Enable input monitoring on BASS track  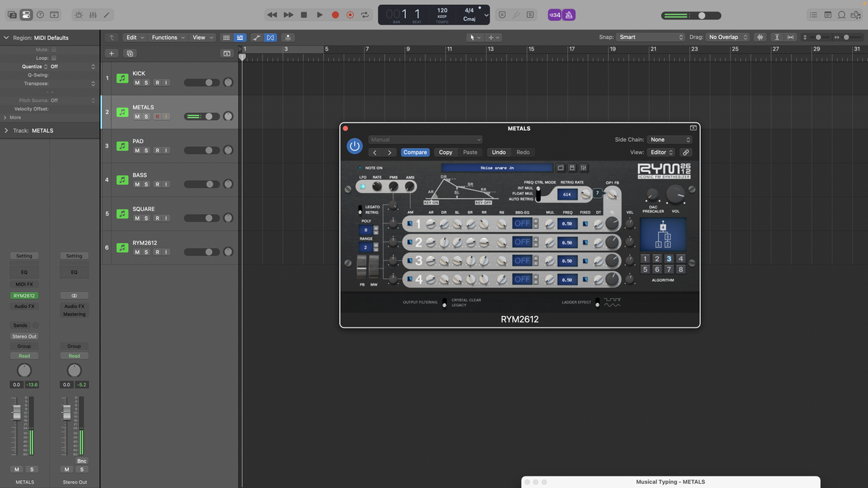click(x=166, y=184)
